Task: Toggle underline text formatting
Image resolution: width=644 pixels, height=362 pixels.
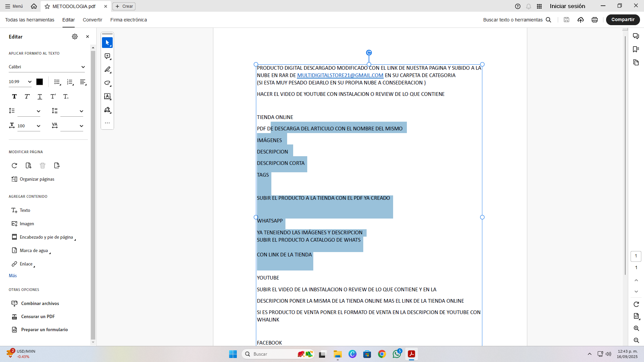Action: (40, 97)
